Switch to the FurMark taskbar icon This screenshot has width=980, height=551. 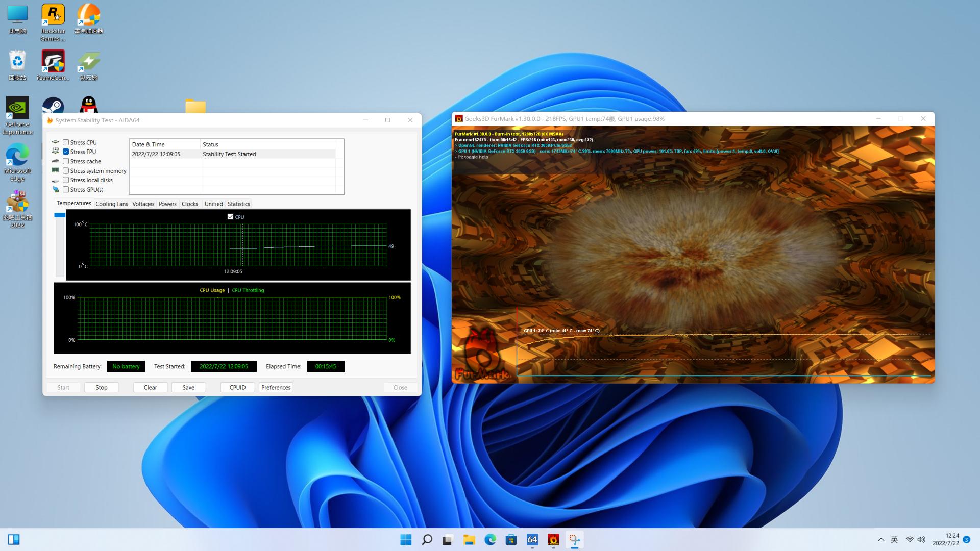tap(553, 540)
